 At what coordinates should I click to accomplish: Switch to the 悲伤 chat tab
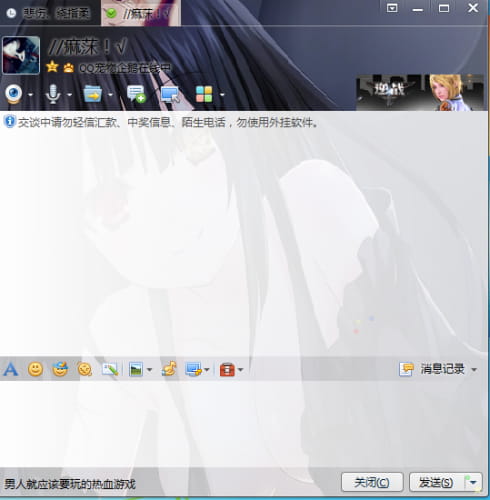(x=50, y=13)
